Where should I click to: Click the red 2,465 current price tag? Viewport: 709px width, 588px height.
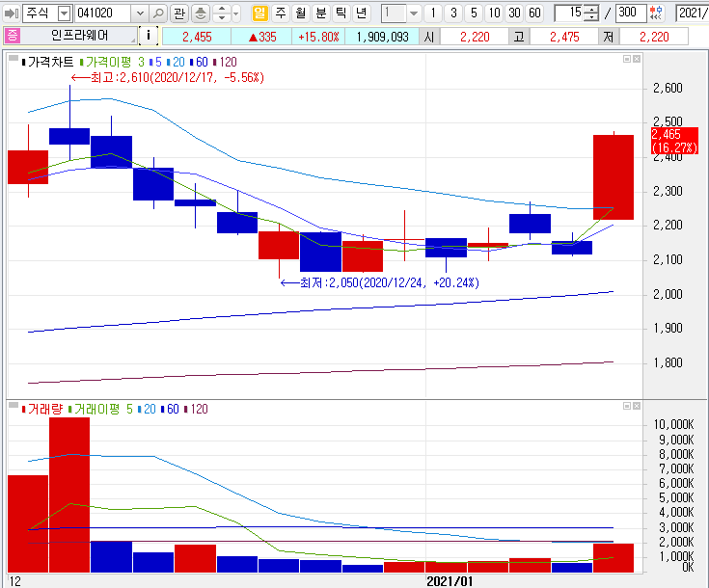pyautogui.click(x=674, y=141)
